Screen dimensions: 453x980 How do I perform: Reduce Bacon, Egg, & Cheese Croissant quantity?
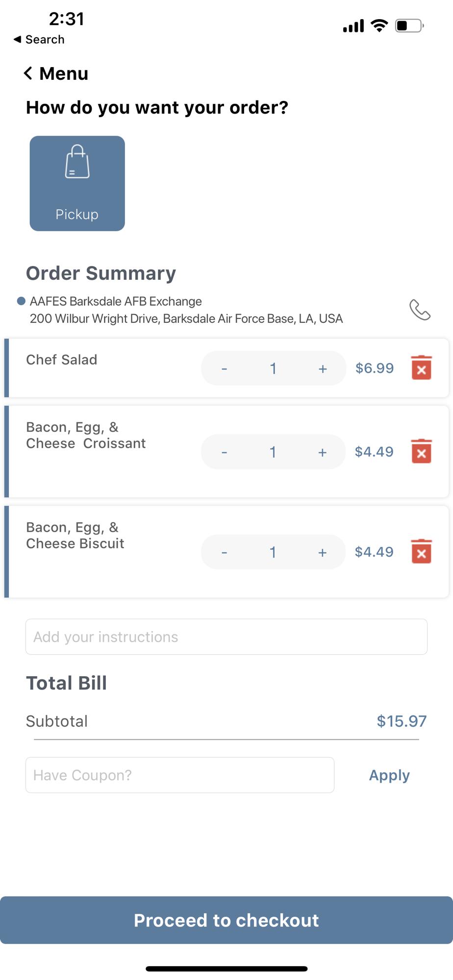coord(225,452)
